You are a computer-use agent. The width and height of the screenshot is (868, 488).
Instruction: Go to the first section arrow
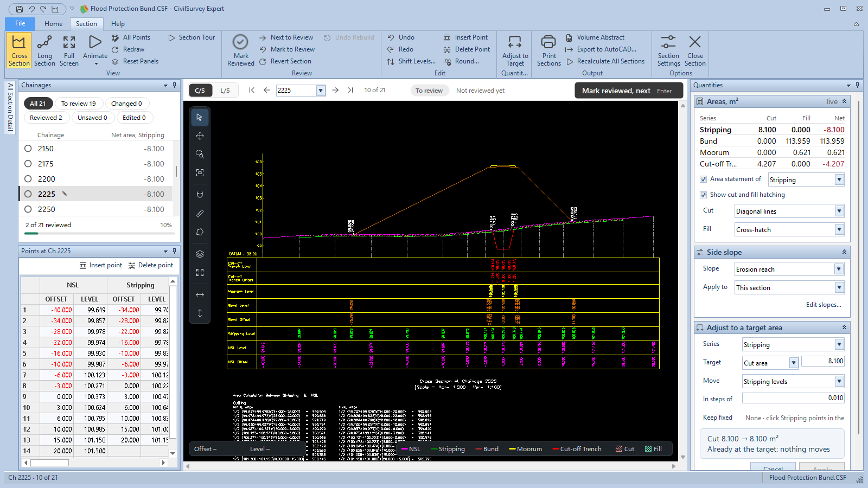[252, 90]
